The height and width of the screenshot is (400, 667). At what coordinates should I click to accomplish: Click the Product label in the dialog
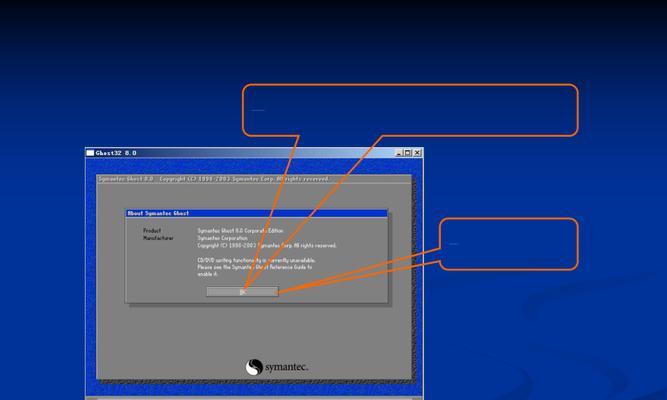(152, 231)
